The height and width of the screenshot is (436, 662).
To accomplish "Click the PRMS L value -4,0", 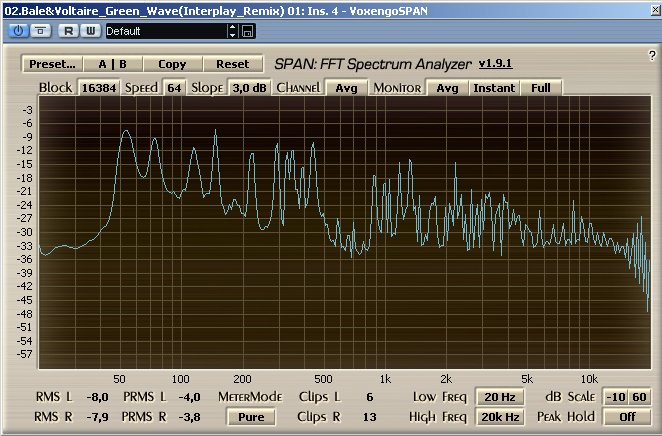I will click(189, 397).
